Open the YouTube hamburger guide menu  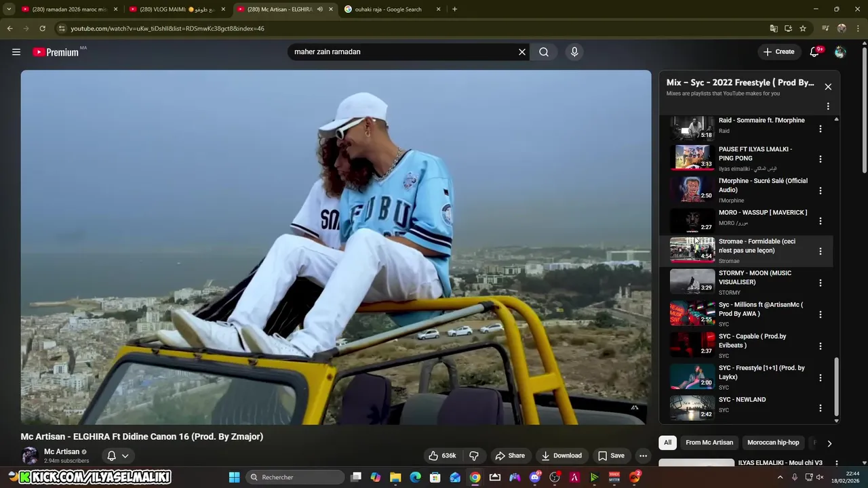pos(16,52)
